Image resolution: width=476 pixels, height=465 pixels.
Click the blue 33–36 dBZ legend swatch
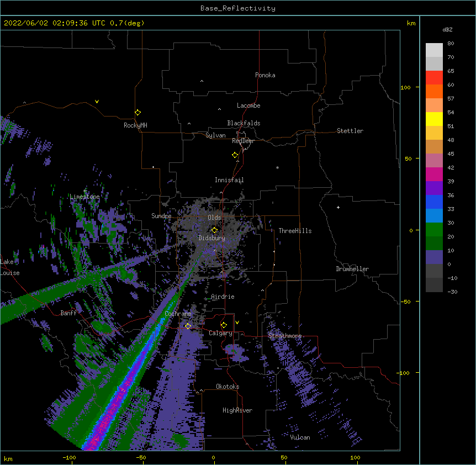click(434, 202)
